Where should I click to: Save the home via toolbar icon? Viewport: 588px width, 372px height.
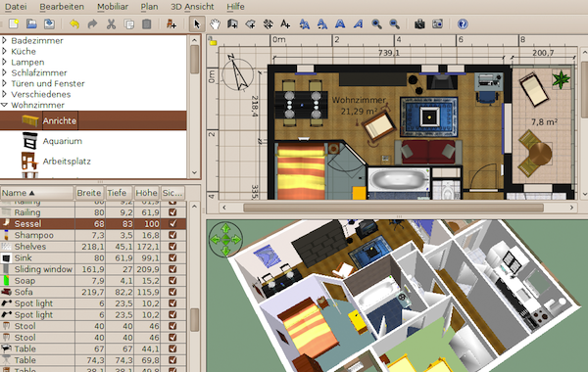[x=49, y=23]
